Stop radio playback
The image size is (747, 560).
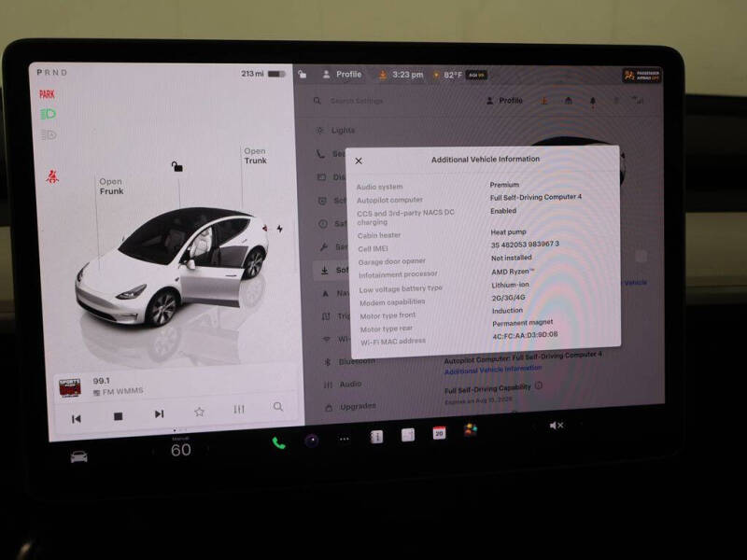point(119,416)
